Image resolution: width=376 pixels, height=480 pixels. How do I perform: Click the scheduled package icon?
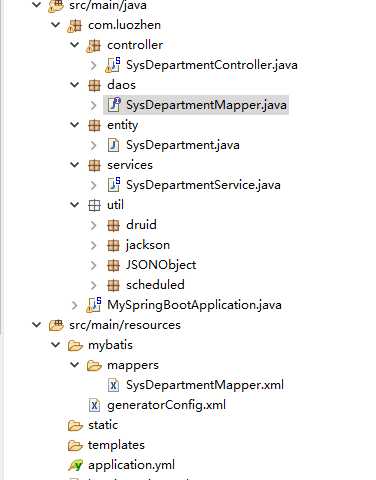click(113, 285)
